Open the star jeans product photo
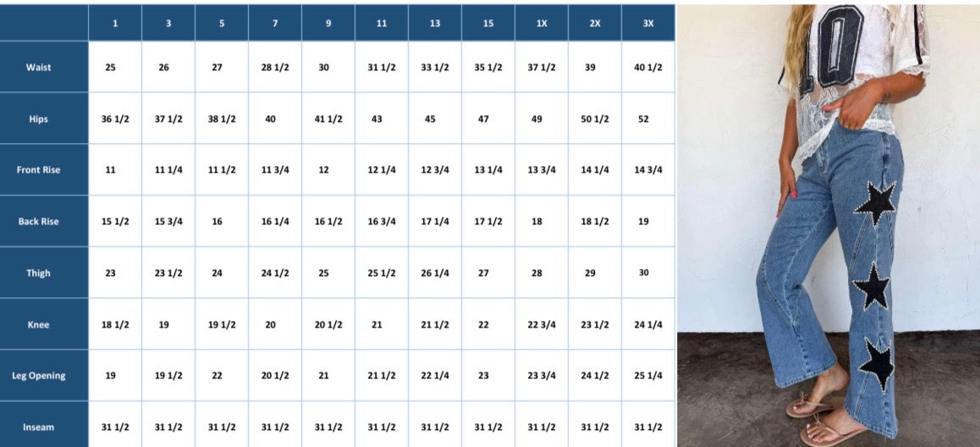The height and width of the screenshot is (447, 980). point(829,223)
